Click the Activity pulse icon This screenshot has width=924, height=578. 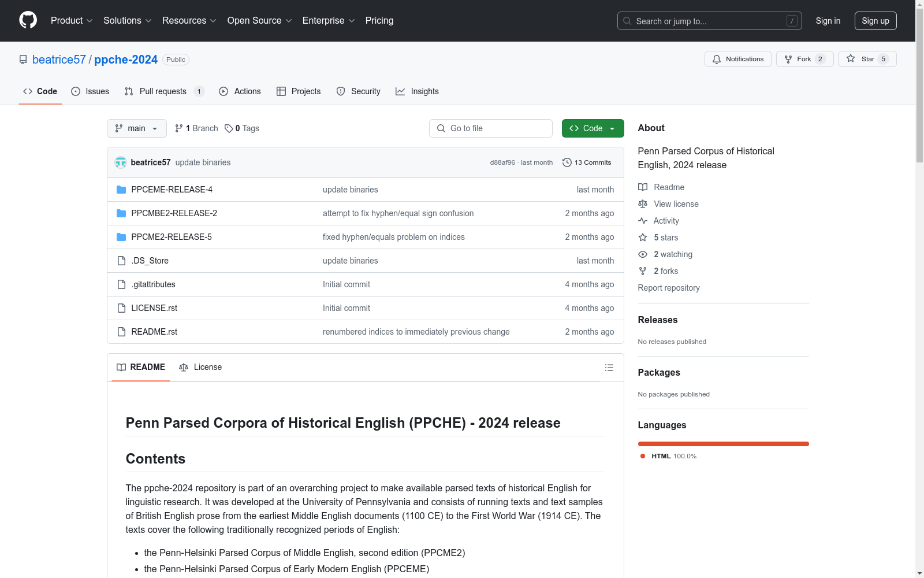643,221
